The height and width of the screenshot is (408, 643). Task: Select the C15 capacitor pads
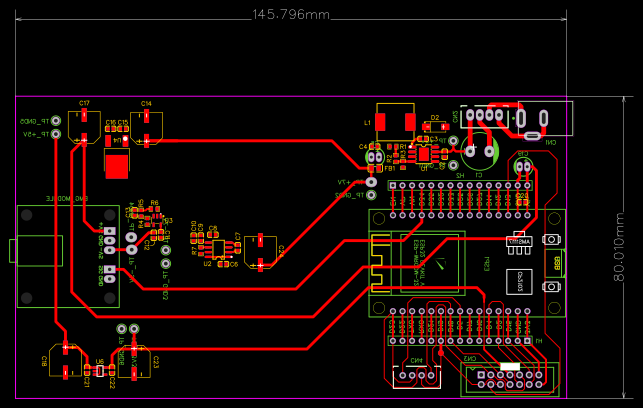pyautogui.click(x=123, y=129)
